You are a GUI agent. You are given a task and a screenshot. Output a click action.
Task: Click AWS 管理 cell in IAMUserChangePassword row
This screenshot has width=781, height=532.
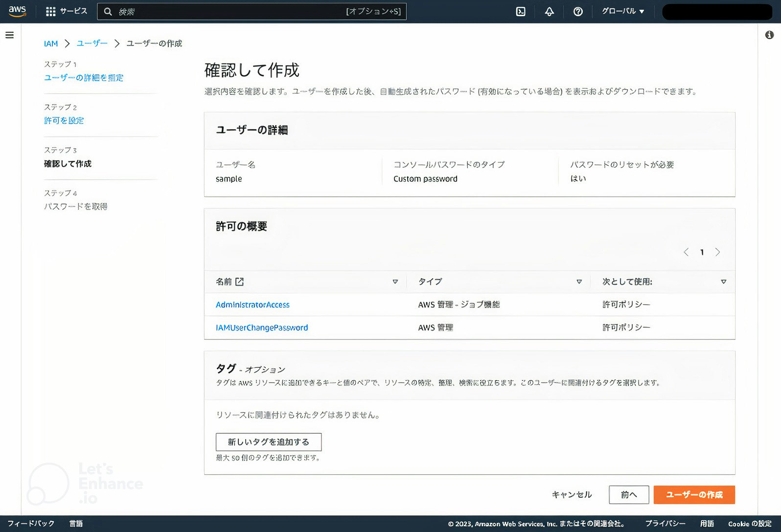tap(436, 328)
